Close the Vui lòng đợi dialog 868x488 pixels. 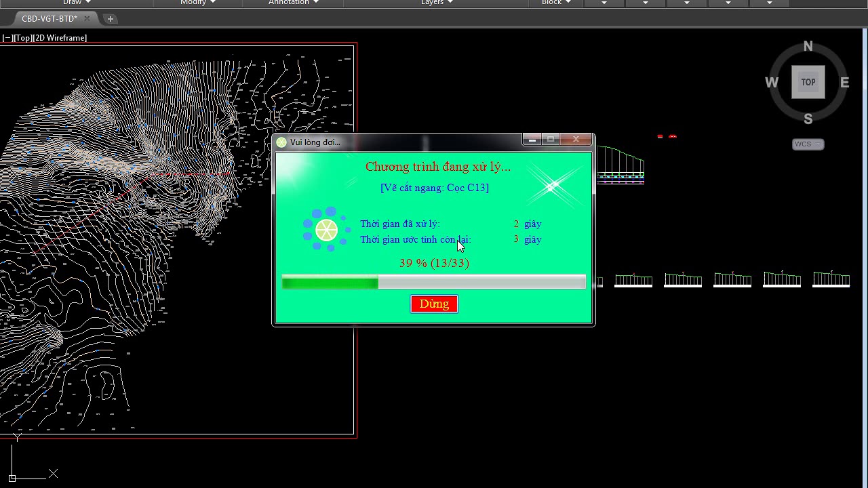[576, 140]
